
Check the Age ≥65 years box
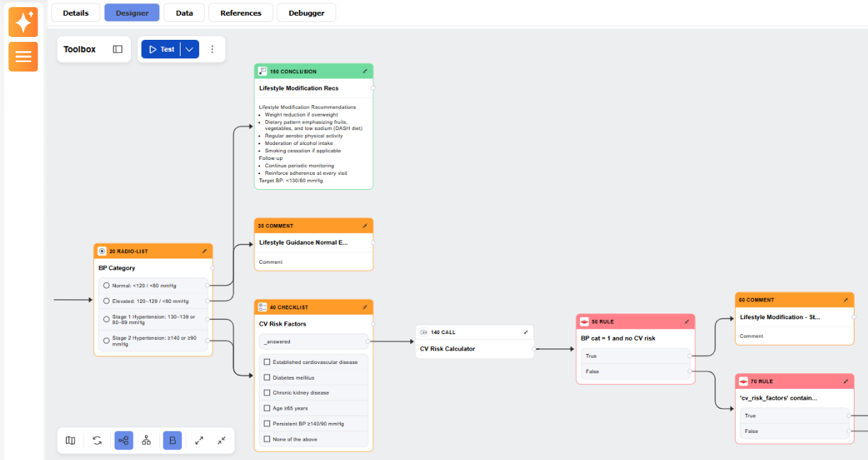click(x=267, y=408)
